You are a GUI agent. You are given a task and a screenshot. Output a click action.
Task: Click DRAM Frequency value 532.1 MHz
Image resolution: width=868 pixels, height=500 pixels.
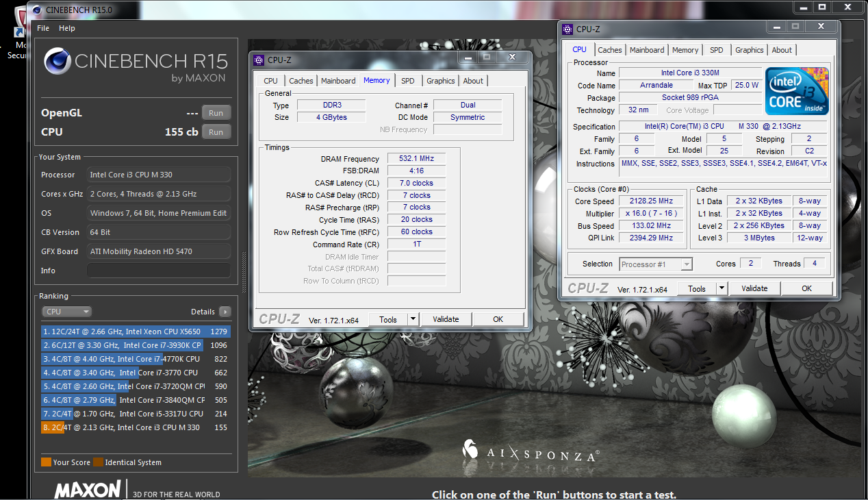pyautogui.click(x=417, y=158)
